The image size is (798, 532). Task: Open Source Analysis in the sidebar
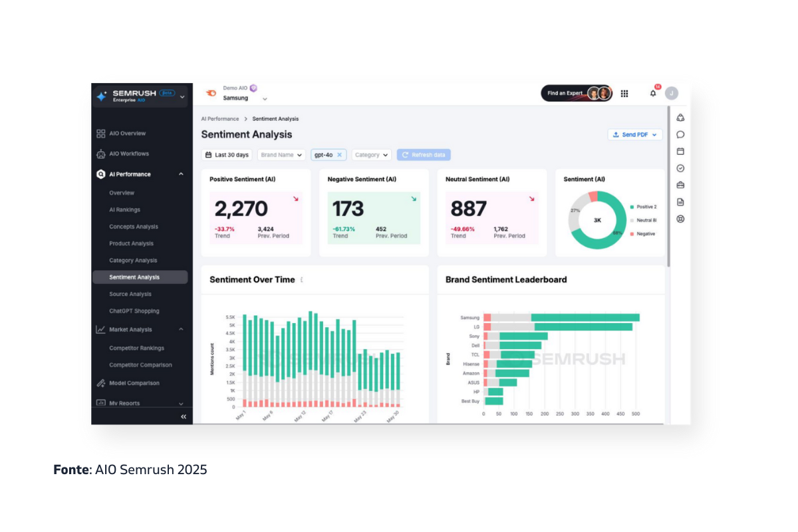tap(130, 294)
